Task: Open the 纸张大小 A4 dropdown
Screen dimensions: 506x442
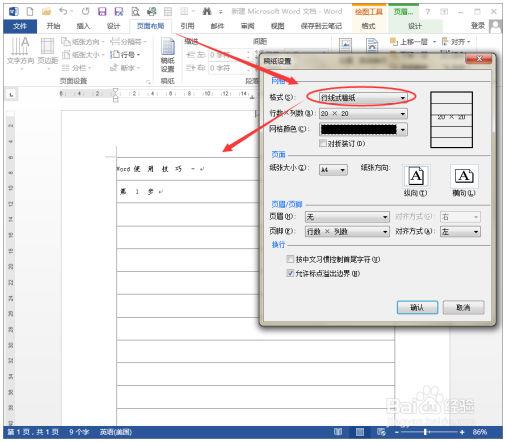Action: 333,170
